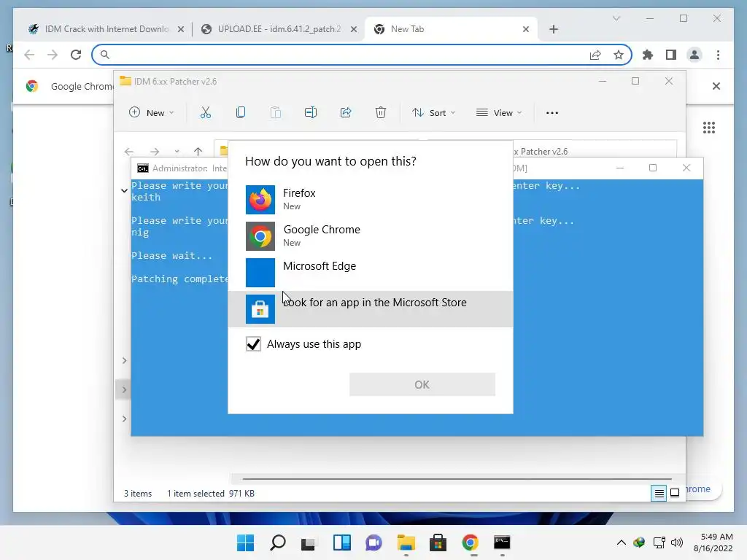
Task: Open clock showing 5:49 AM
Action: [713, 542]
